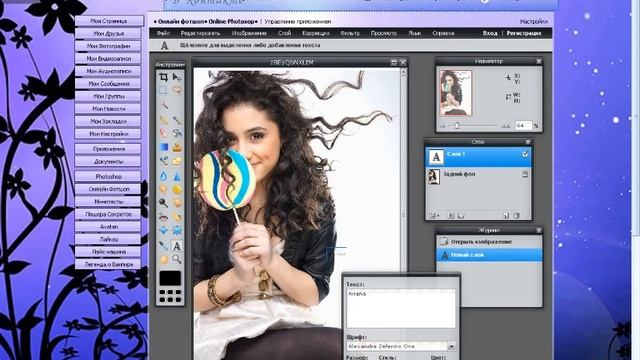Click lock icon on Задний фон layer
The height and width of the screenshot is (360, 640).
(525, 174)
